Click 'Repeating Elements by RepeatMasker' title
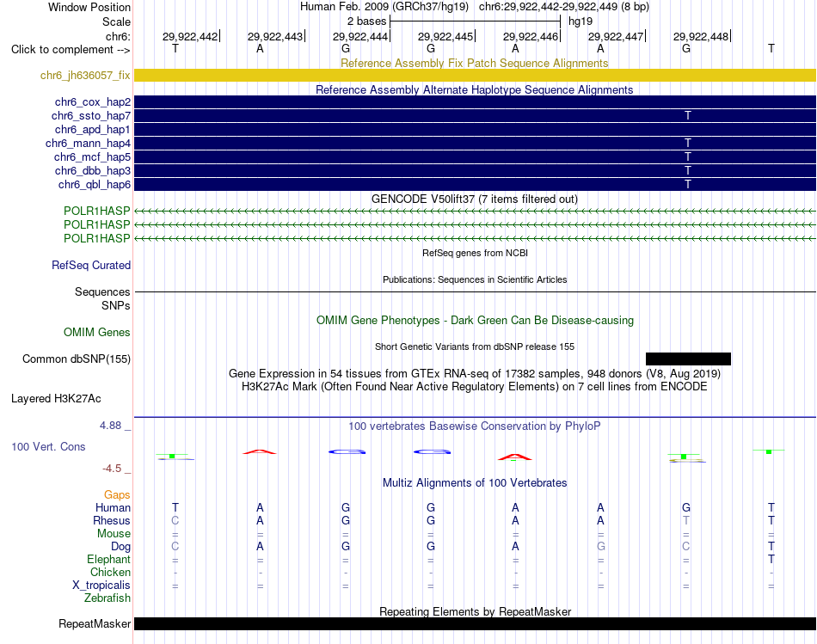 [x=475, y=611]
